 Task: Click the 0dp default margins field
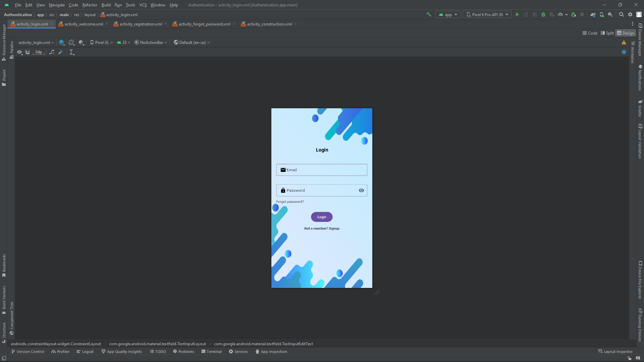(39, 52)
